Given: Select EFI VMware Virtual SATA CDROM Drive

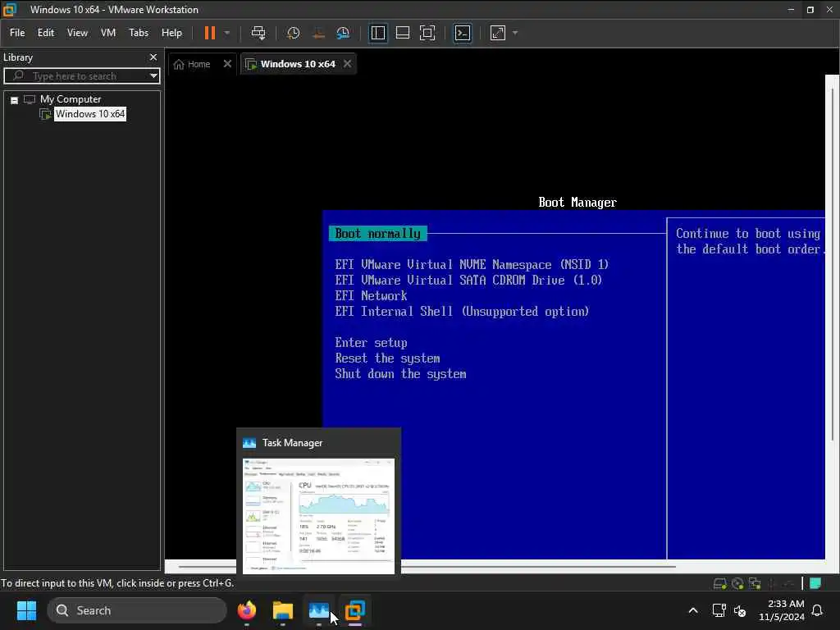Looking at the screenshot, I should (x=468, y=281).
